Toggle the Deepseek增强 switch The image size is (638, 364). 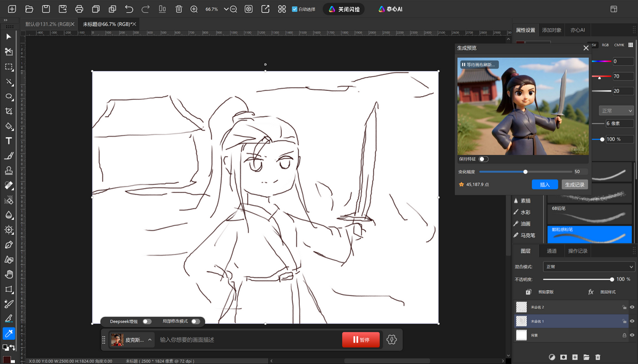[147, 321]
